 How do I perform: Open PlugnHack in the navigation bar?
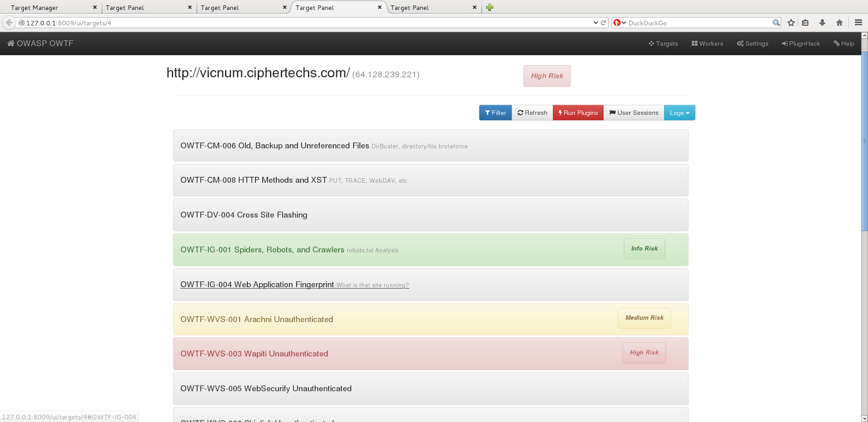click(x=801, y=43)
